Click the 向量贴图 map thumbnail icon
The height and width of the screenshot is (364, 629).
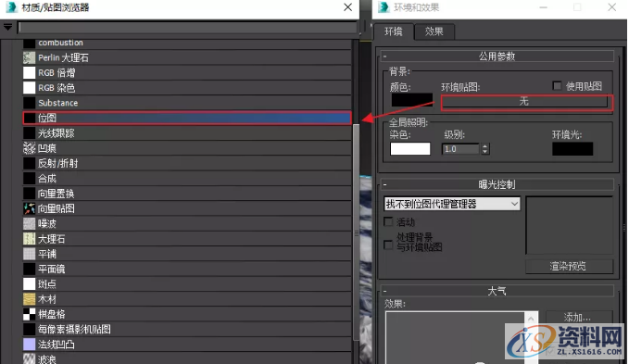tap(29, 208)
